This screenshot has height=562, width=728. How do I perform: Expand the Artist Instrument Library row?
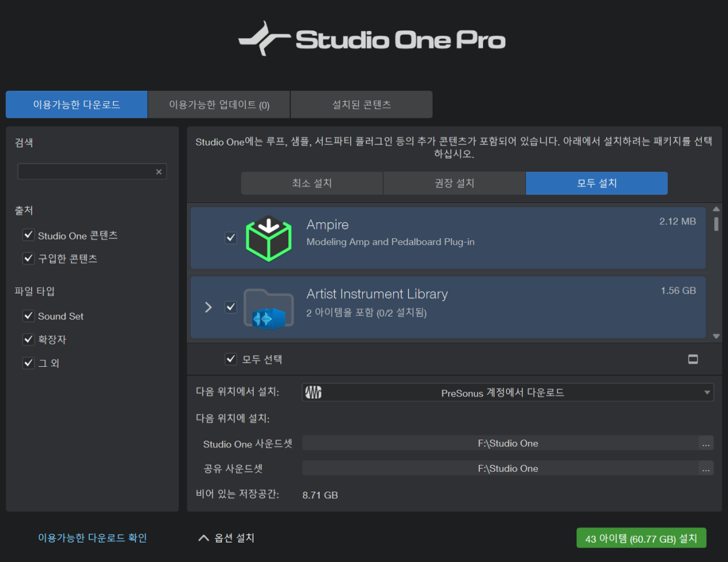point(209,307)
